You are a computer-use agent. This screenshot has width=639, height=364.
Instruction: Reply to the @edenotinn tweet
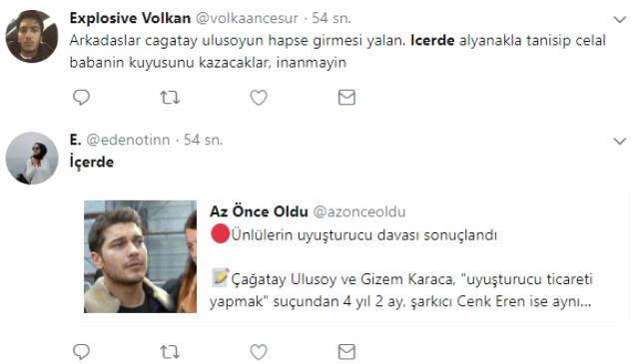point(81,351)
